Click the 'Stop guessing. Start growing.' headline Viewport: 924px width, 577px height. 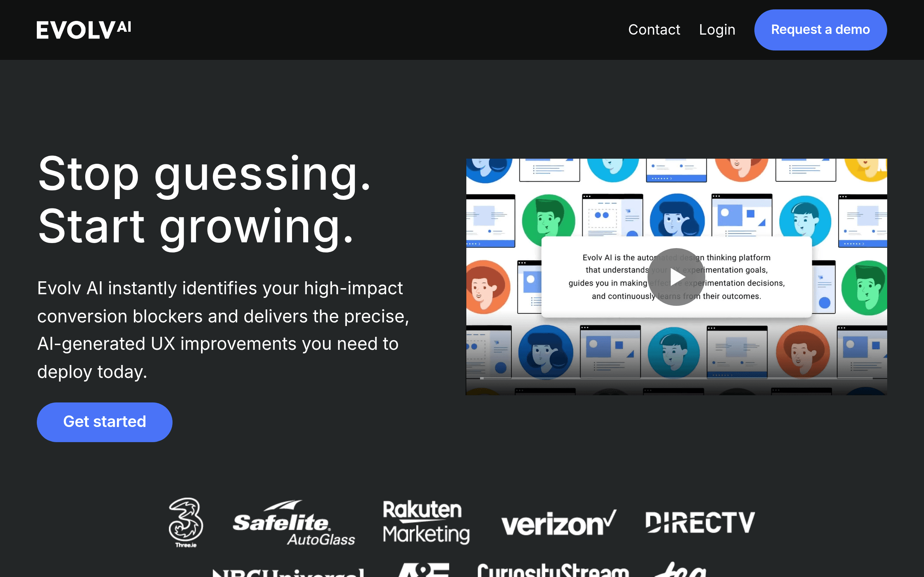(205, 199)
